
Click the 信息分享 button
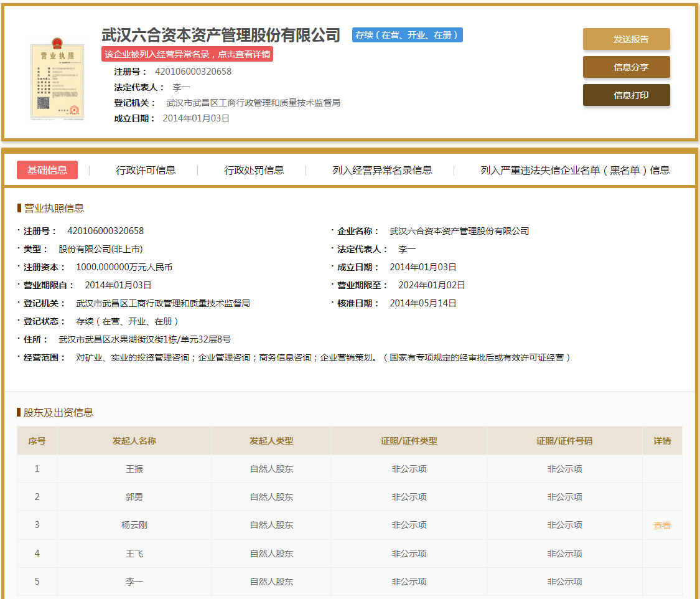point(626,67)
